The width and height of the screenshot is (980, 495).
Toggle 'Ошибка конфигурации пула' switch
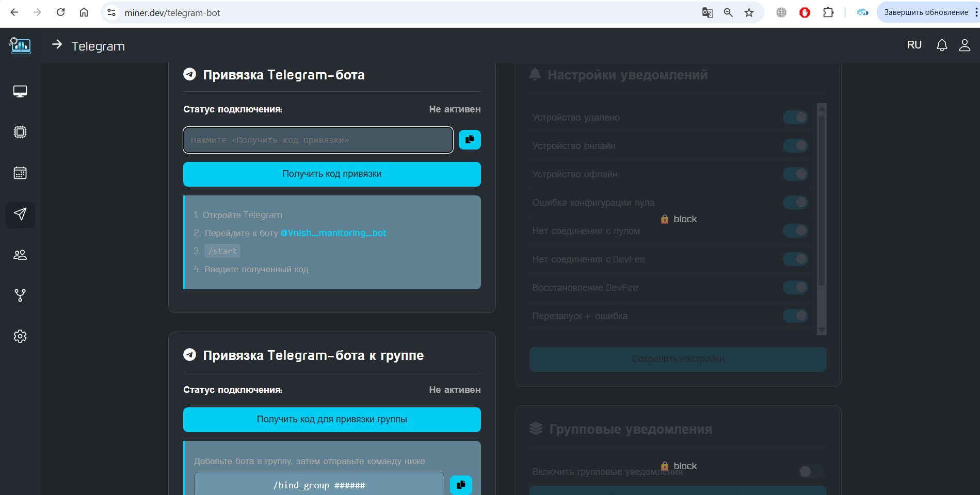click(795, 203)
